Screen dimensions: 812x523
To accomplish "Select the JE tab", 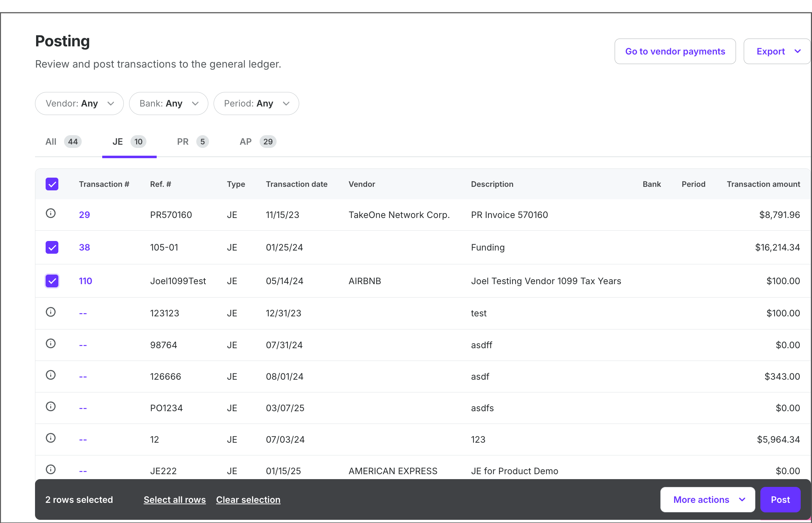I will coord(129,142).
